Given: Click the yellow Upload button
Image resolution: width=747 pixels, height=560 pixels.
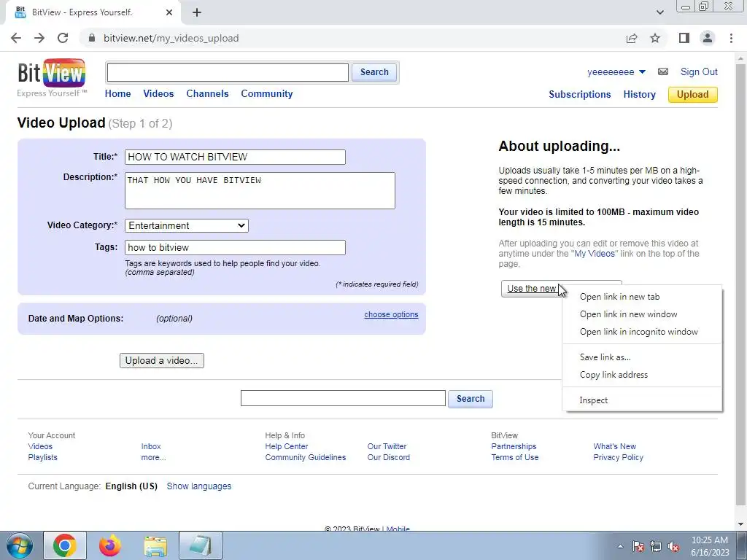Looking at the screenshot, I should click(693, 94).
